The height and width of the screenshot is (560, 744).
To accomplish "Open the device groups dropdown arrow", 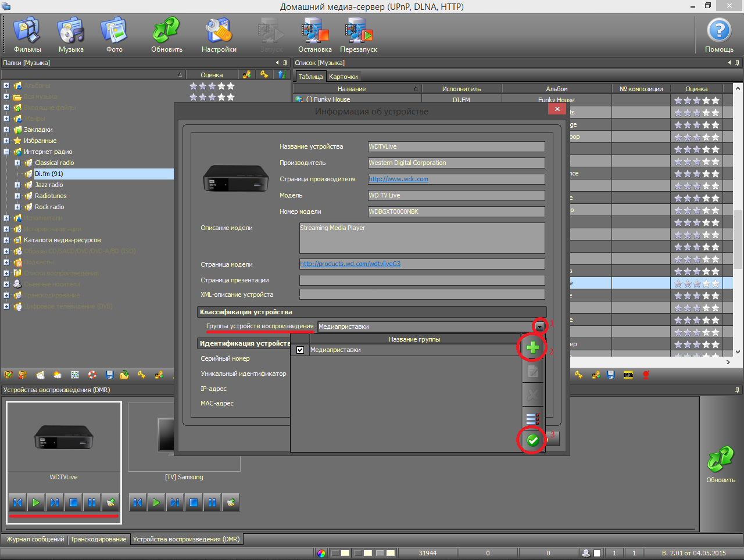I will pos(540,326).
